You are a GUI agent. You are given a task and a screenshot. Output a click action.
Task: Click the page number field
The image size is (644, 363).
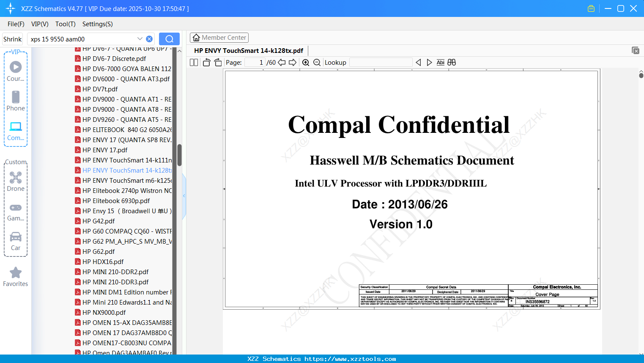255,62
